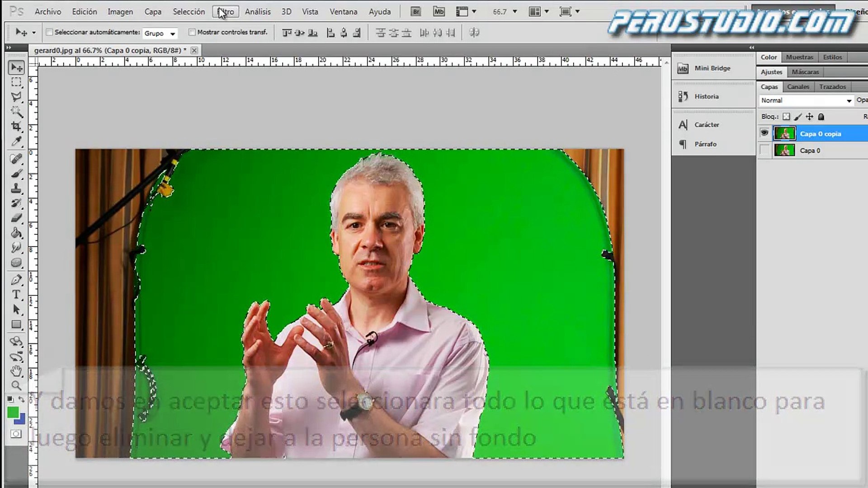Select the Crop tool

[x=16, y=127]
